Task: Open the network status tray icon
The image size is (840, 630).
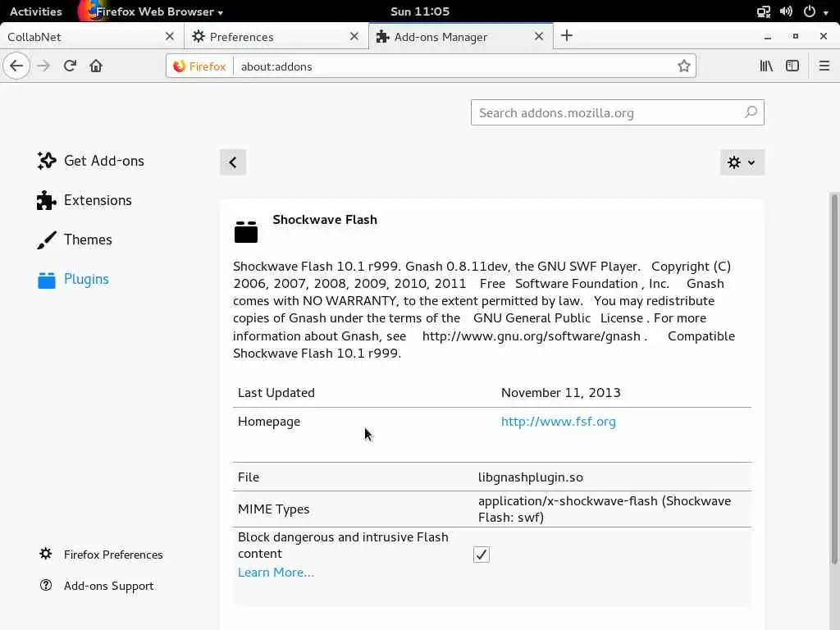Action: click(764, 11)
